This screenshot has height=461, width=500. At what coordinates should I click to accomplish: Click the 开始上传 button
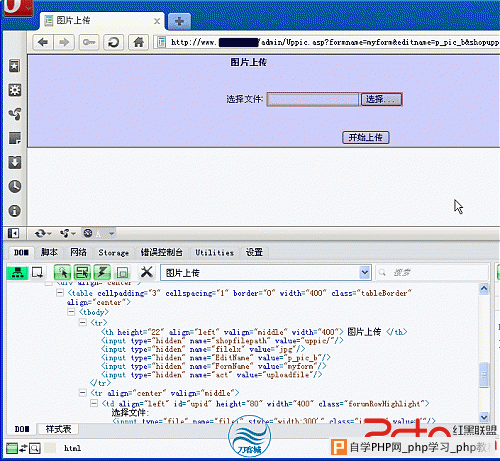tap(366, 137)
